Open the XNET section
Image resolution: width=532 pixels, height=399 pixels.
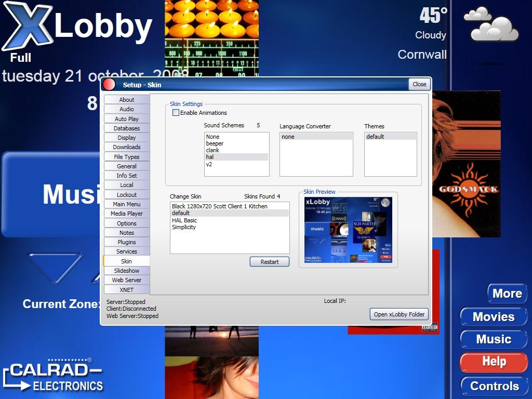(127, 290)
